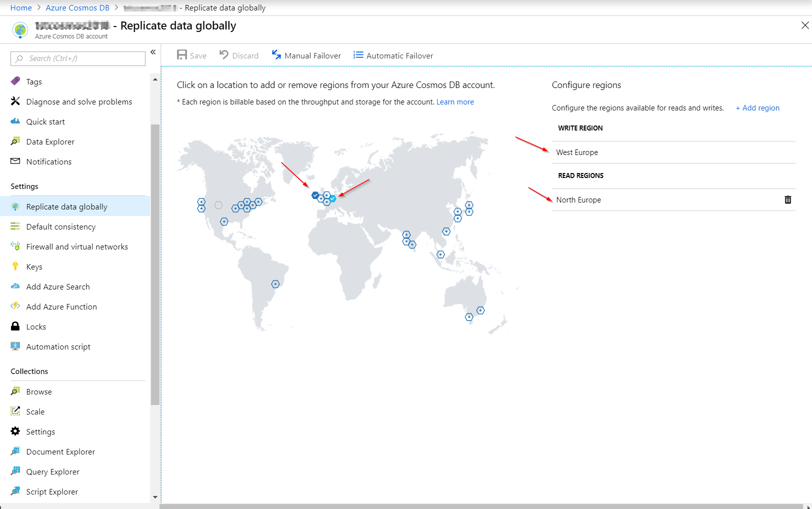Image resolution: width=812 pixels, height=509 pixels.
Task: Click the Southeast Asia region hexagon on map
Action: pyautogui.click(x=440, y=254)
